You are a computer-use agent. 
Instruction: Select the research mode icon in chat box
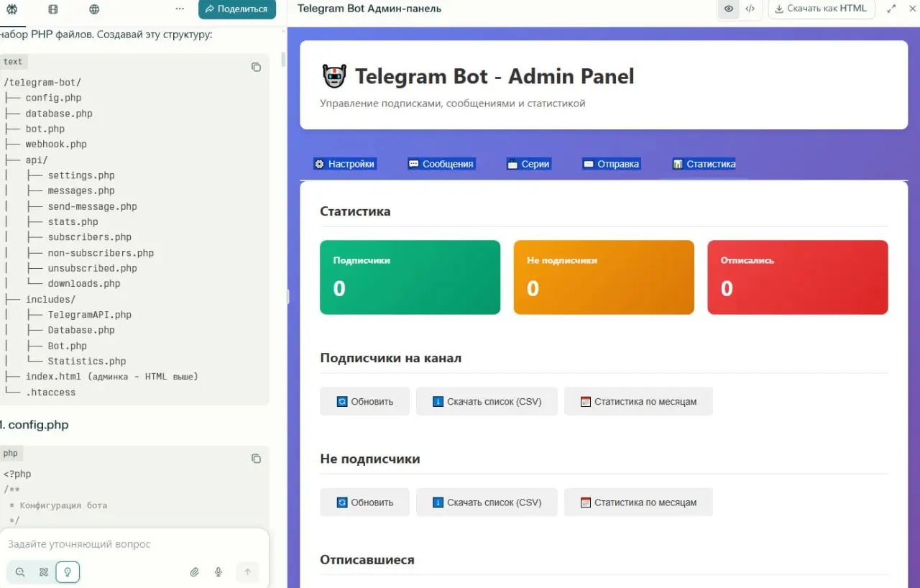[44, 572]
